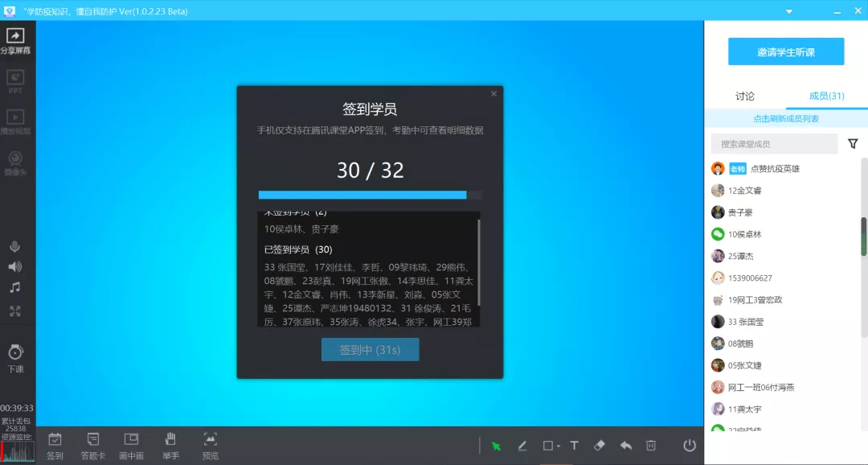Open the 画中画 picture-in-picture tool
The height and width of the screenshot is (465, 868).
click(131, 445)
